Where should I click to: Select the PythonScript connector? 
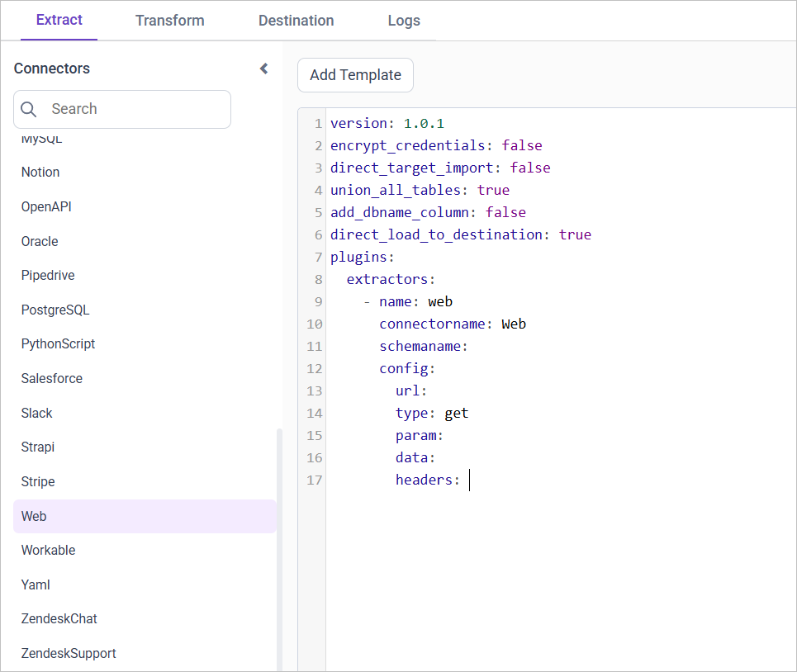tap(58, 343)
